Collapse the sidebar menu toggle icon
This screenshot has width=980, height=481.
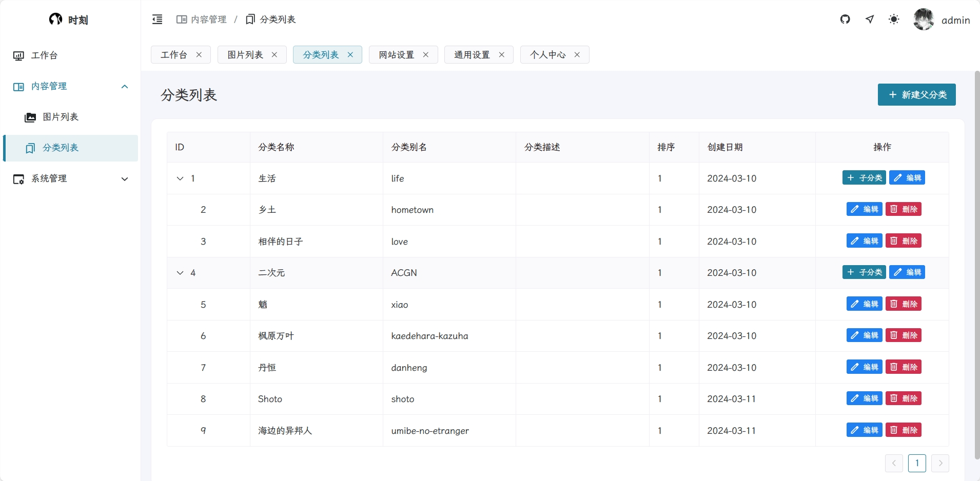point(157,19)
